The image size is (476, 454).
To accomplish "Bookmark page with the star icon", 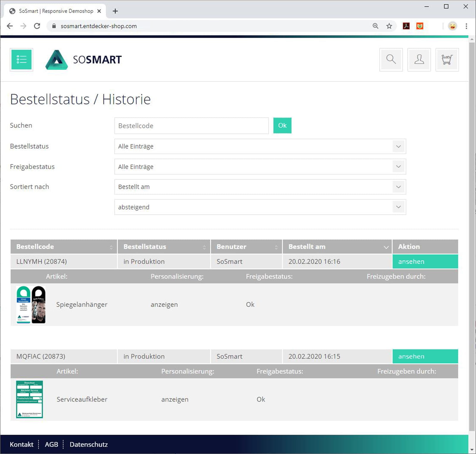I will [x=389, y=26].
